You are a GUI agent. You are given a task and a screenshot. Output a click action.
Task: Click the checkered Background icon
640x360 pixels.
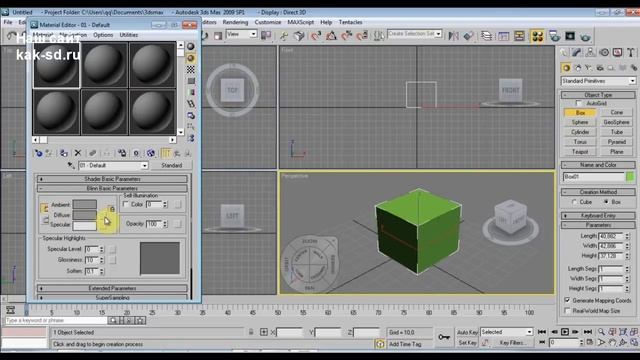191,70
